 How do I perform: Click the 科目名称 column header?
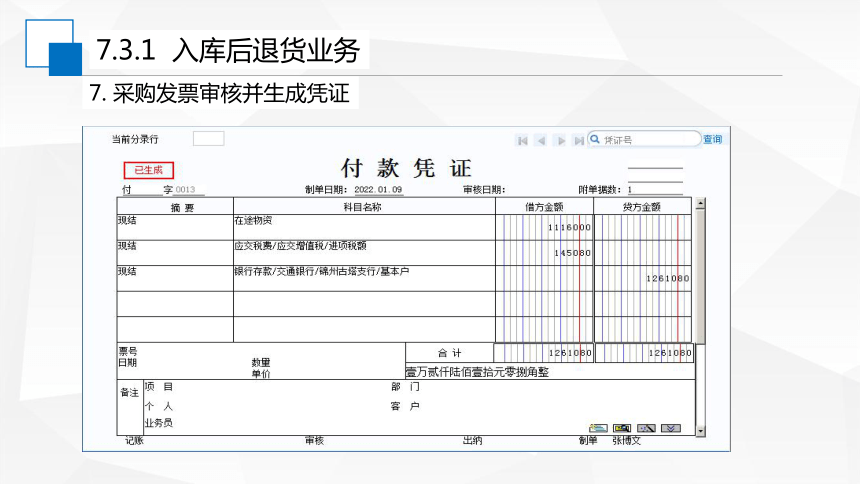363,207
